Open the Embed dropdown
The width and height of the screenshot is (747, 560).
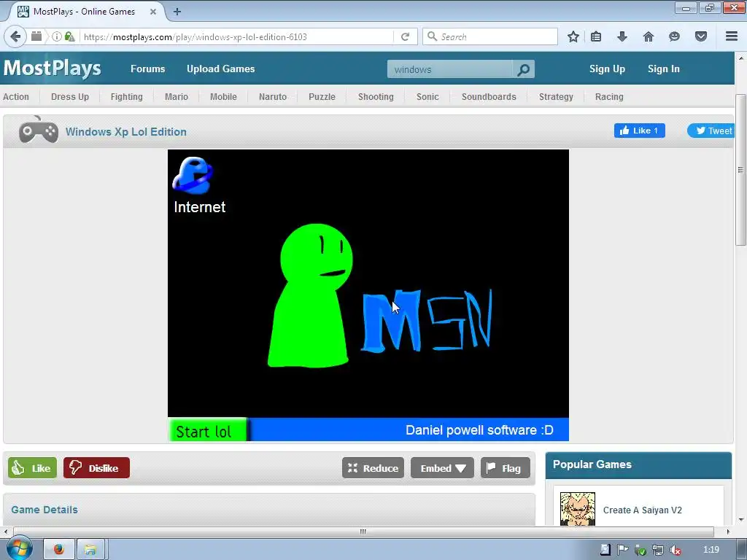[442, 468]
